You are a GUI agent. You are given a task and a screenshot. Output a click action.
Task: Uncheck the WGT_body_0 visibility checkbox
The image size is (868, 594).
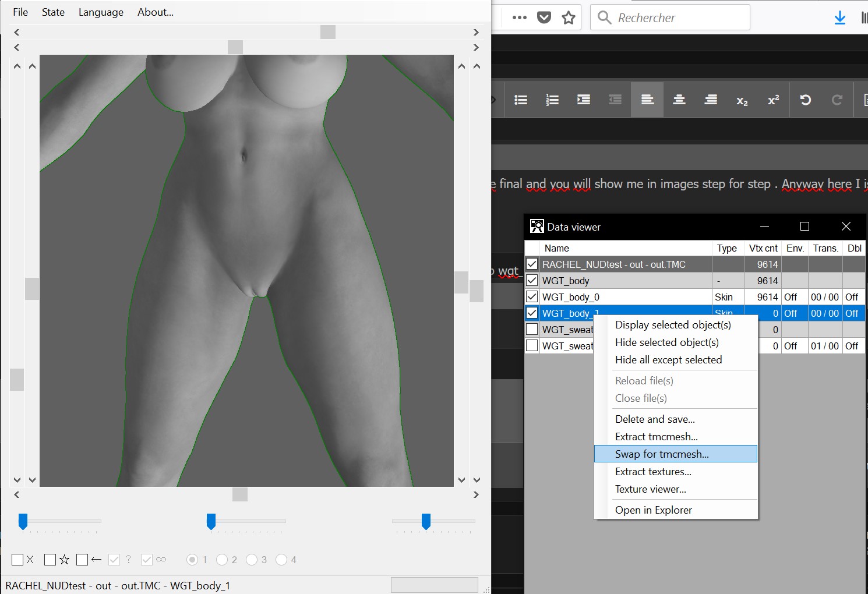532,297
